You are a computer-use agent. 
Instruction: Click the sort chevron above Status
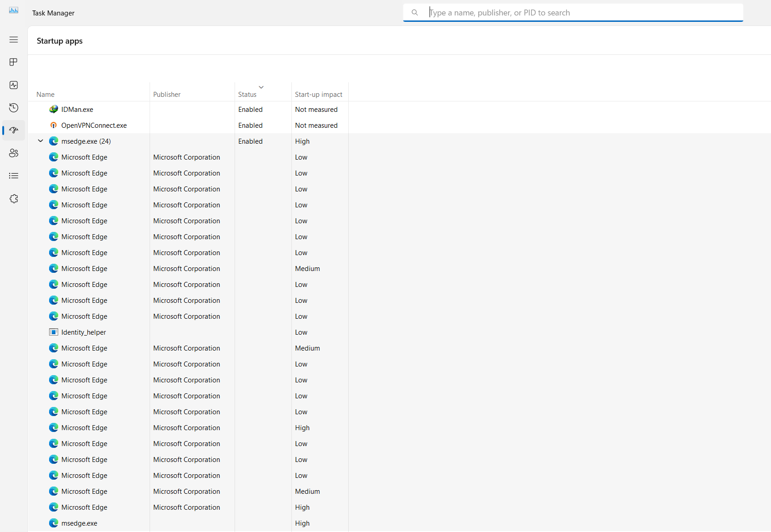pos(261,87)
